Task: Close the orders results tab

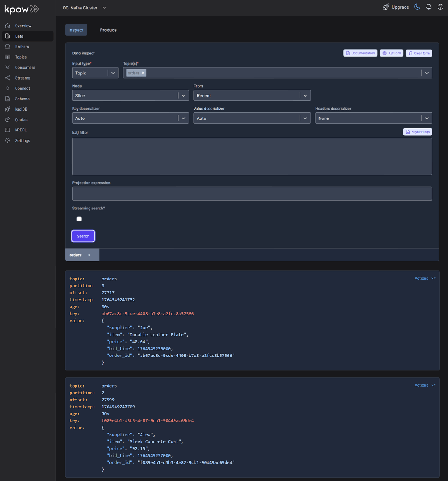Action: 89,255
